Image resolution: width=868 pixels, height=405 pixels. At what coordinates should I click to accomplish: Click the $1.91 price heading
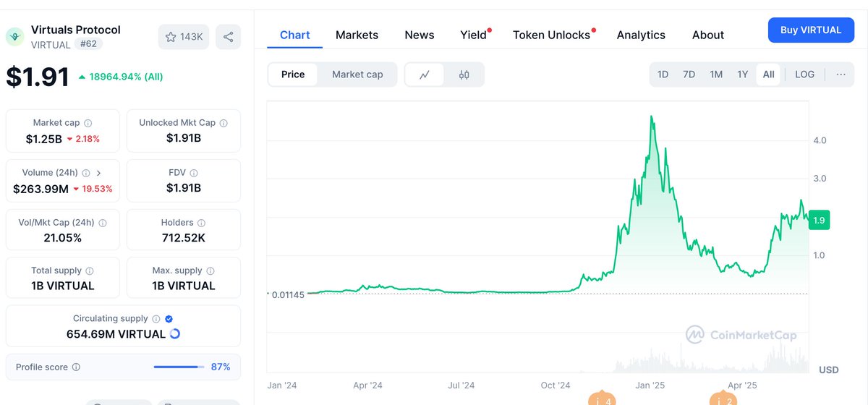click(x=38, y=77)
